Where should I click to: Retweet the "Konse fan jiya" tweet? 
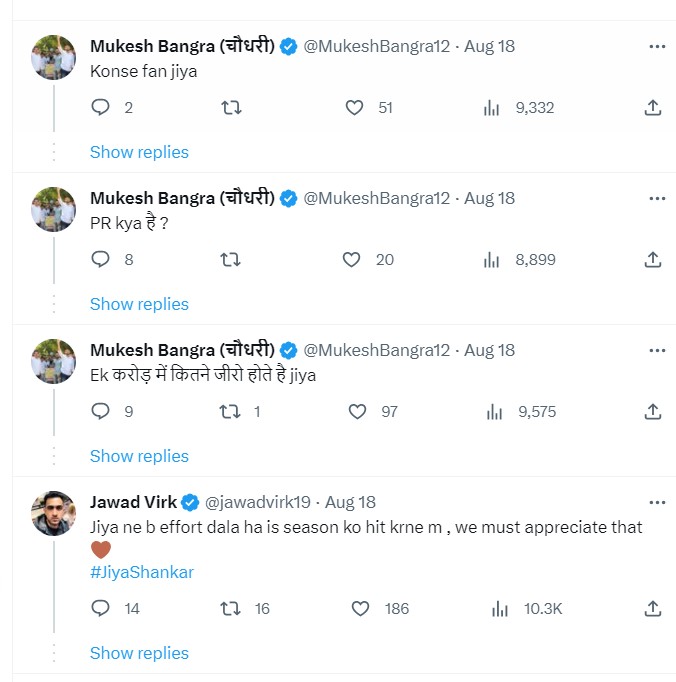coord(230,108)
